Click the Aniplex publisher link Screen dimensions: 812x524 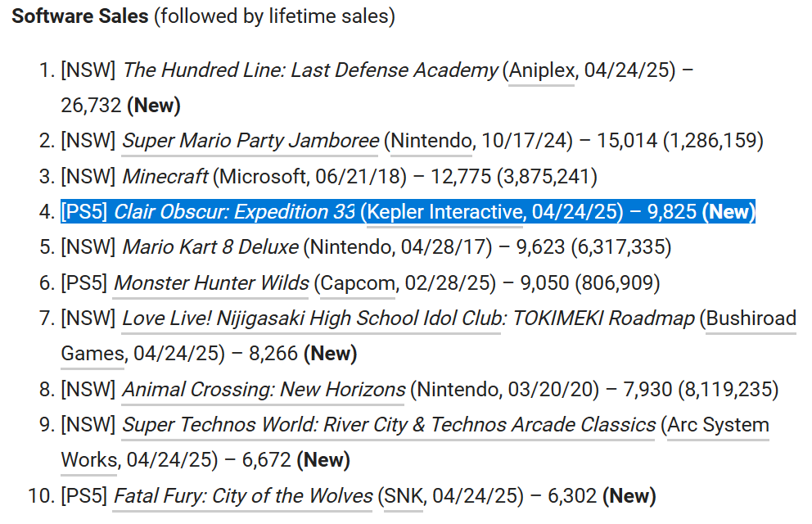tap(542, 70)
